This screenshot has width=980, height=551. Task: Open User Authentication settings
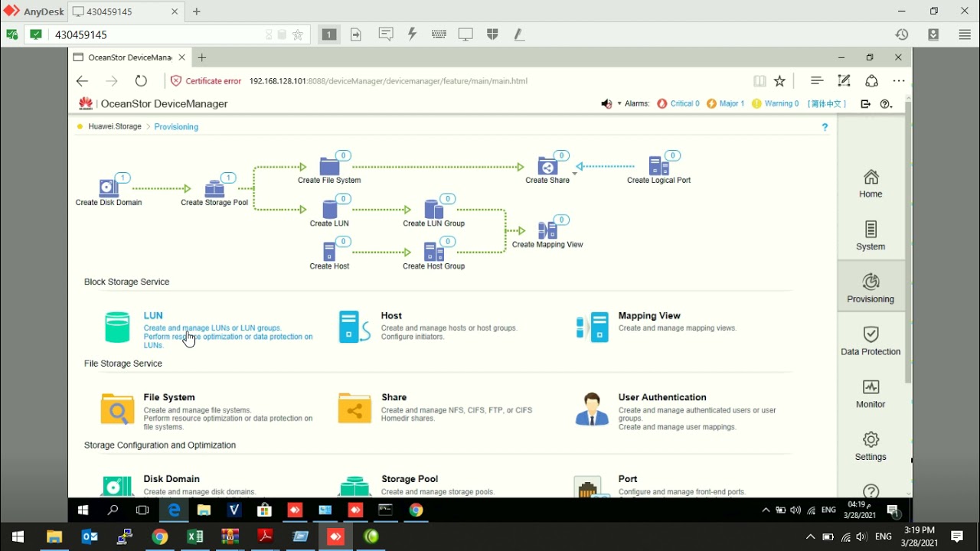(x=662, y=397)
